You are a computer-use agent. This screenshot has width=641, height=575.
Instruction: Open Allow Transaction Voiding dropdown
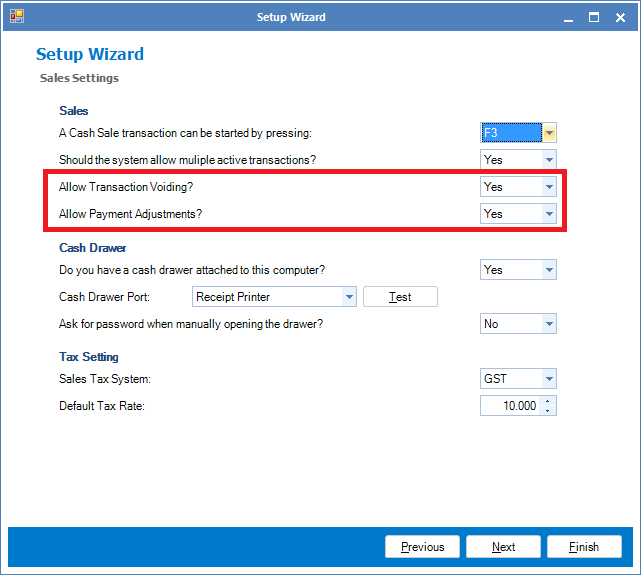pyautogui.click(x=549, y=187)
